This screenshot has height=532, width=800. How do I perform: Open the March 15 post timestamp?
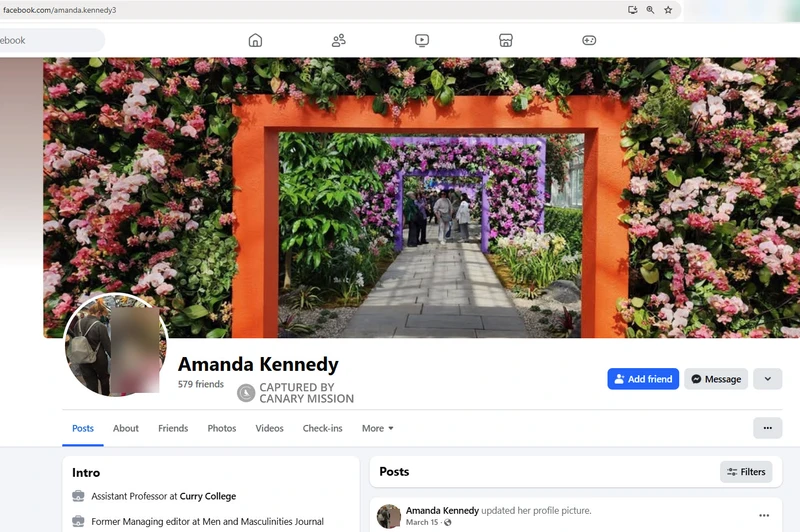click(422, 522)
